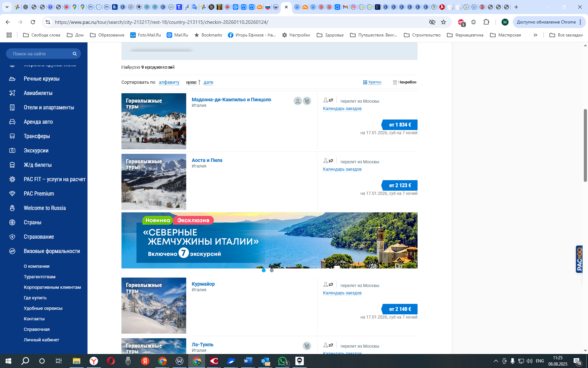588x368 pixels.
Task: Expand hidden bookmarks chevron in bookmarks bar
Action: pyautogui.click(x=535, y=35)
